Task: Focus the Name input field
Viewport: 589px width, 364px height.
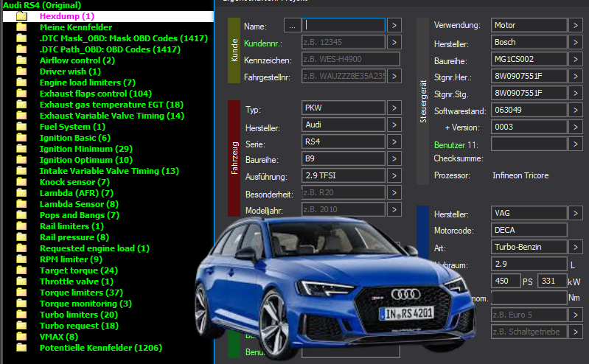Action: (x=344, y=25)
